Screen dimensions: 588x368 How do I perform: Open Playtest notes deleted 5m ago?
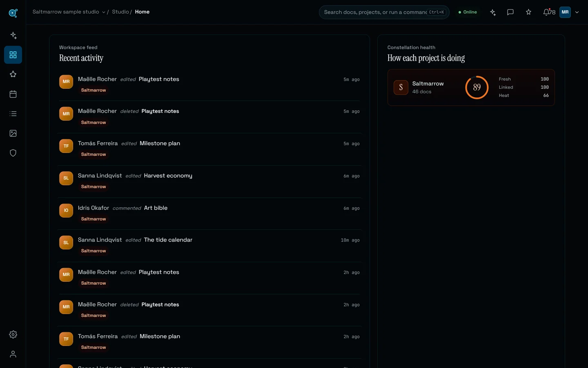click(160, 111)
